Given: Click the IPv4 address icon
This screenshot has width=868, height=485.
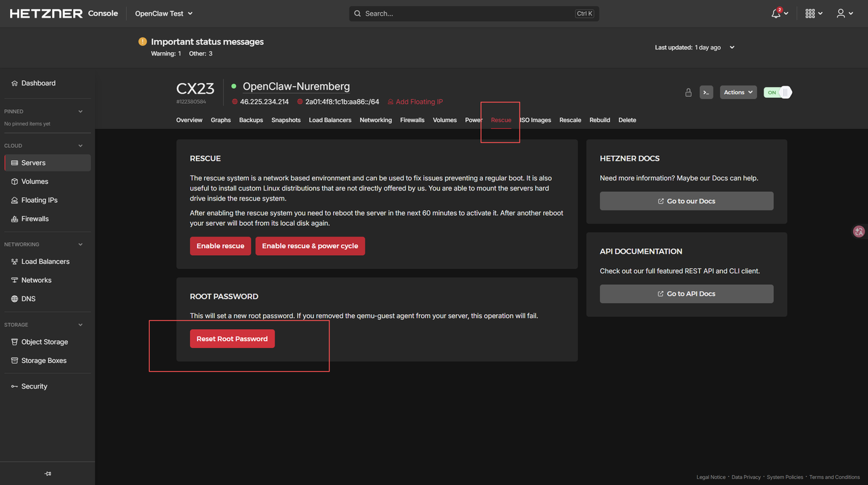Looking at the screenshot, I should [235, 102].
